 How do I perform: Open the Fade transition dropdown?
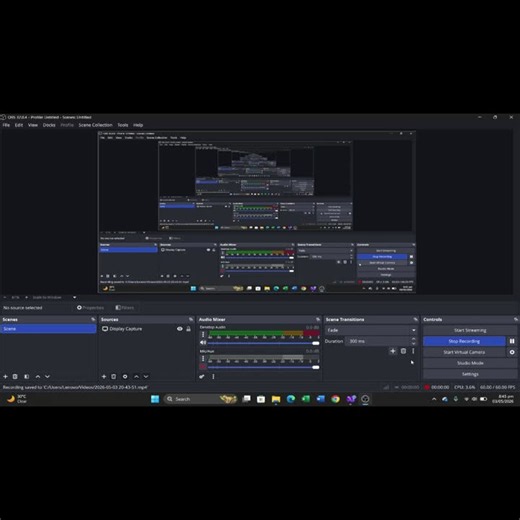click(371, 330)
